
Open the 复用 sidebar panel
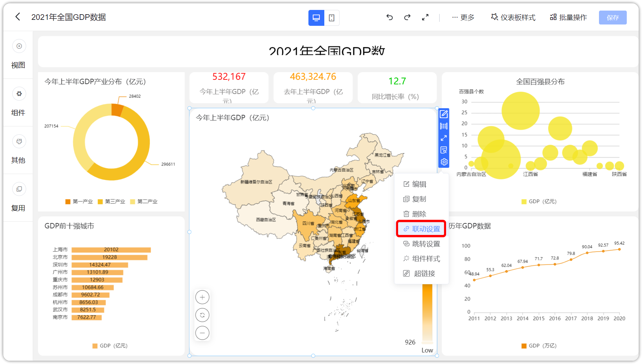click(18, 198)
